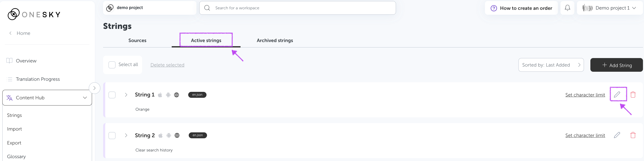Click en.json tag on String 1
Viewport: 644px width, 161px height.
tap(197, 95)
